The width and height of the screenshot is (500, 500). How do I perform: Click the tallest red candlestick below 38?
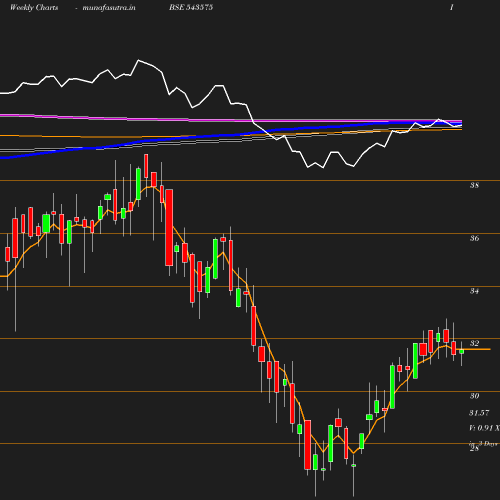click(x=169, y=228)
